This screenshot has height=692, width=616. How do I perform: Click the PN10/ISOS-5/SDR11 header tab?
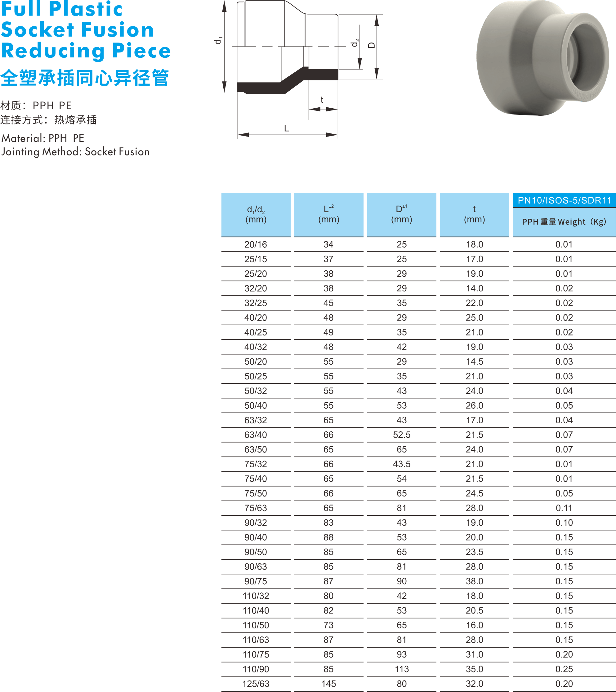coord(564,200)
